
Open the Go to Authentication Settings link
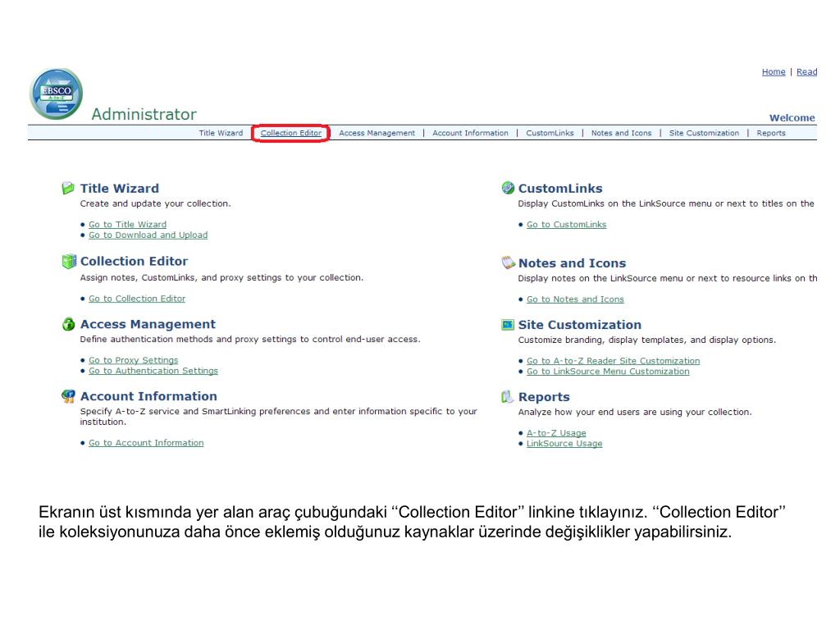pyautogui.click(x=153, y=371)
